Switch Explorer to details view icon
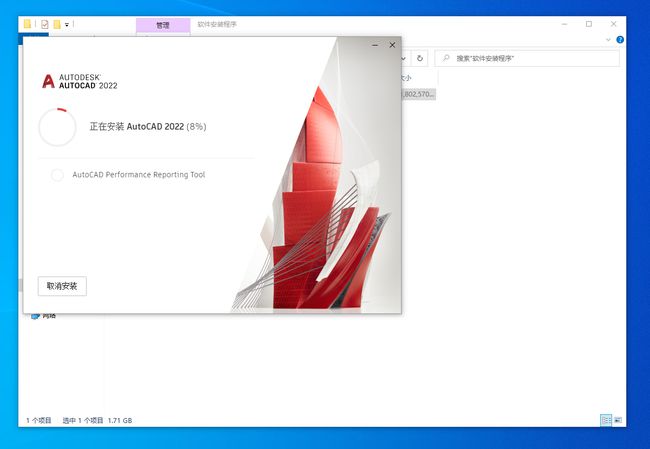Image resolution: width=650 pixels, height=449 pixels. [x=606, y=420]
